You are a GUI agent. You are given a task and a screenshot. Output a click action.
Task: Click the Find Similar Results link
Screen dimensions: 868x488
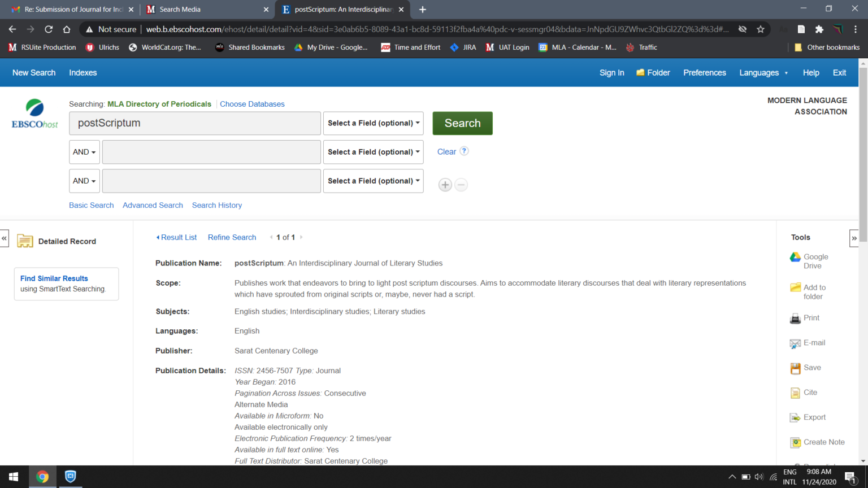pos(54,278)
